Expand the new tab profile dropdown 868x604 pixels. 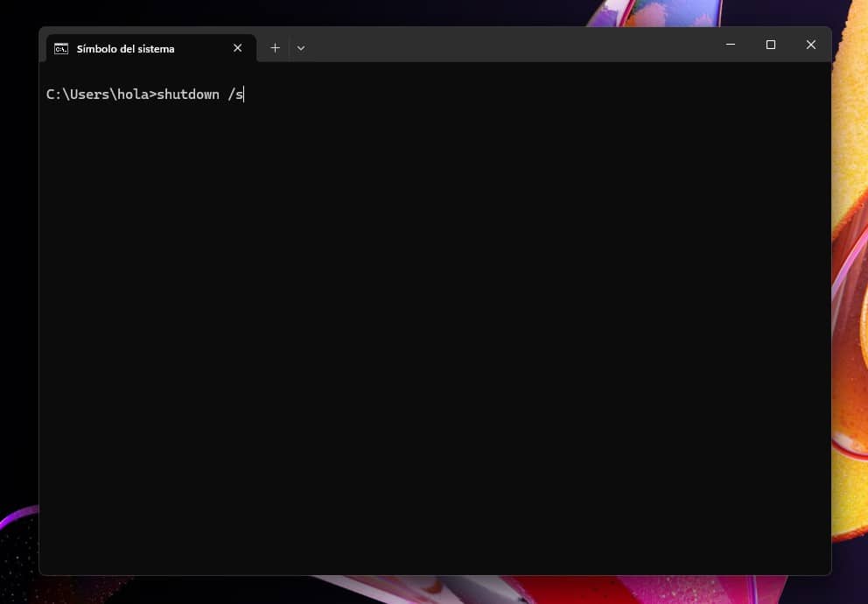[x=301, y=48]
